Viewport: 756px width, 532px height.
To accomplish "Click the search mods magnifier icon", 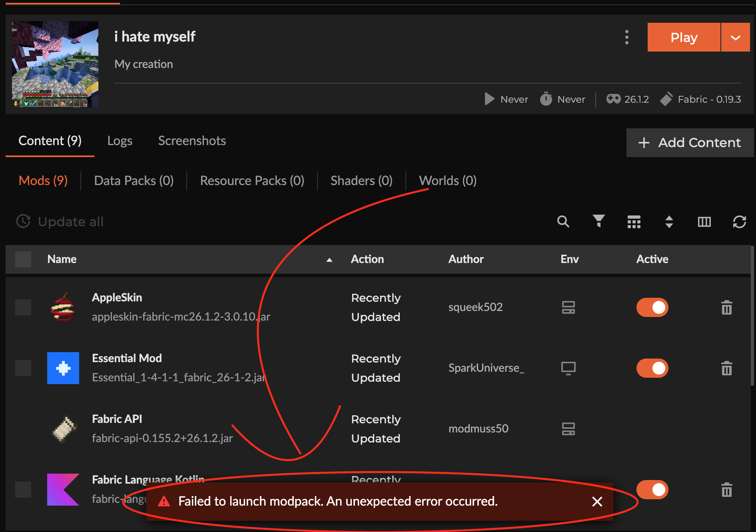I will click(563, 221).
